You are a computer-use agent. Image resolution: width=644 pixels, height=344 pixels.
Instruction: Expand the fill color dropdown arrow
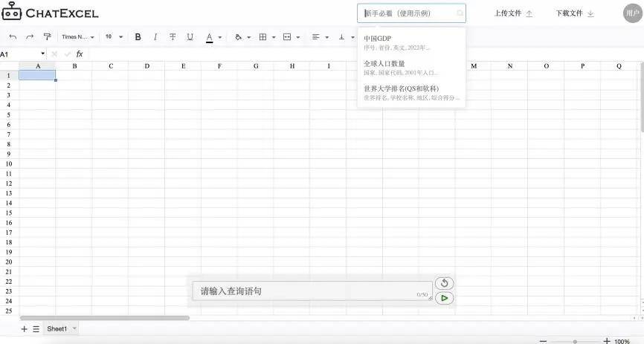pos(248,37)
